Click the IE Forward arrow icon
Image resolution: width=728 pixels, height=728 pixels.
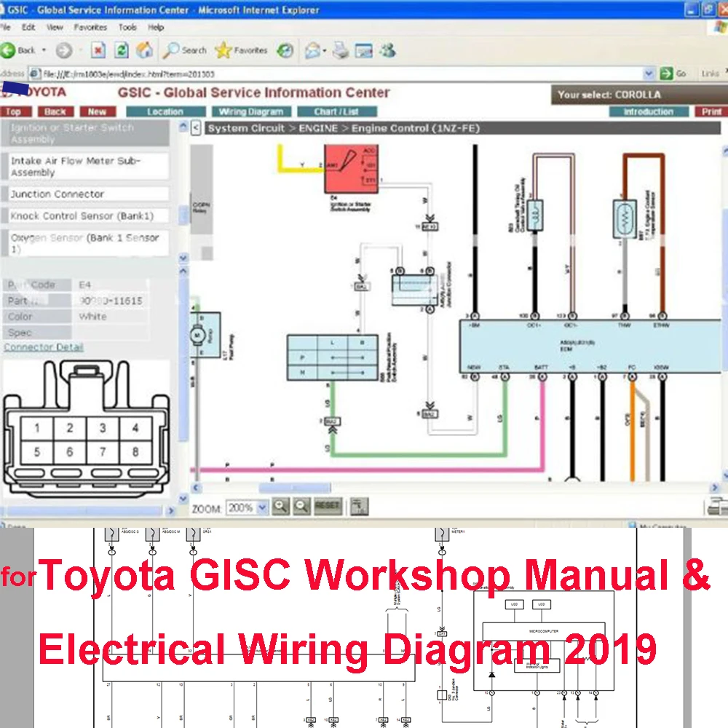pyautogui.click(x=64, y=50)
